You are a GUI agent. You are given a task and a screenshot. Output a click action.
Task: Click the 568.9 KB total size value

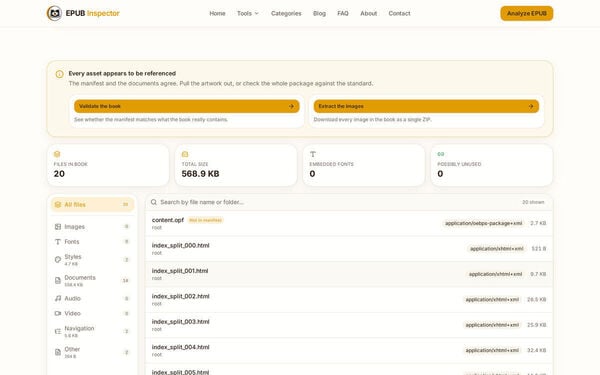tap(201, 174)
